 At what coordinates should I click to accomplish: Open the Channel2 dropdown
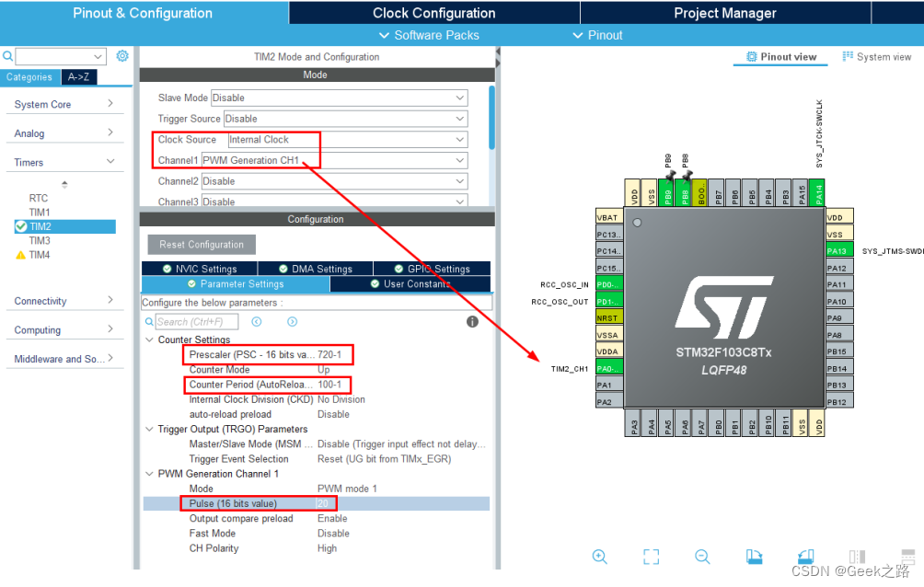[335, 181]
